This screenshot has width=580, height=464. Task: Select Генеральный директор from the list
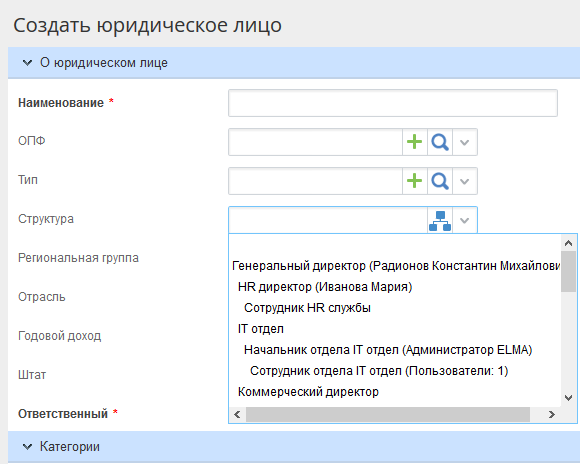tap(395, 266)
